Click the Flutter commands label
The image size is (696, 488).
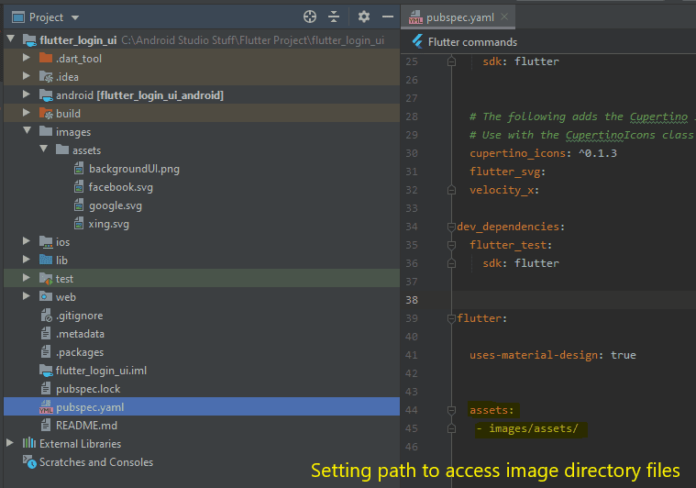472,42
